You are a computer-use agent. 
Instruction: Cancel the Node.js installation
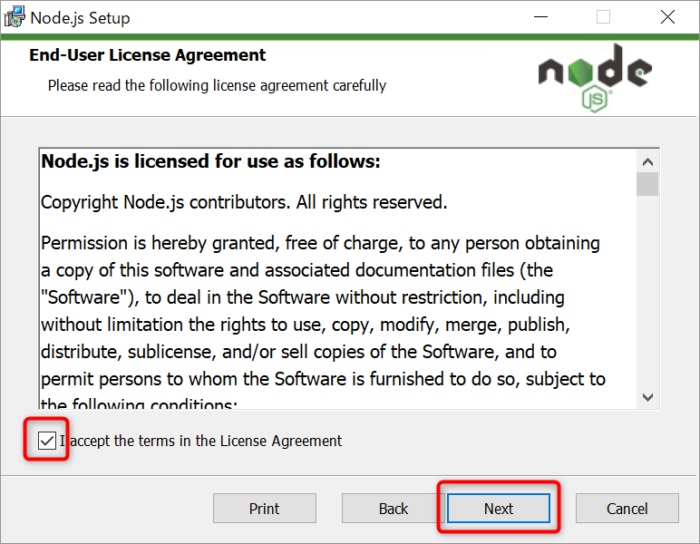pos(627,508)
